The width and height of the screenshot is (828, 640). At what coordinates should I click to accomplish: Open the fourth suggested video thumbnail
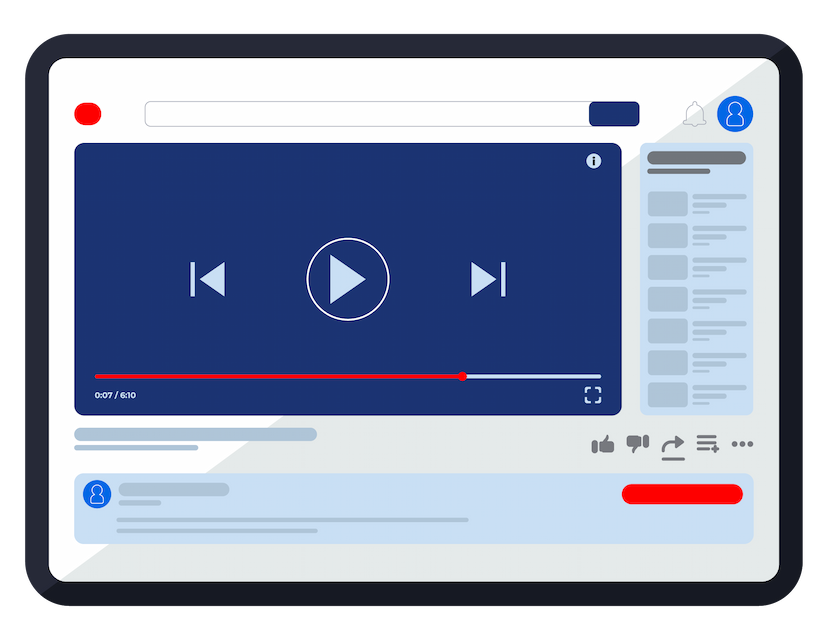pyautogui.click(x=667, y=299)
